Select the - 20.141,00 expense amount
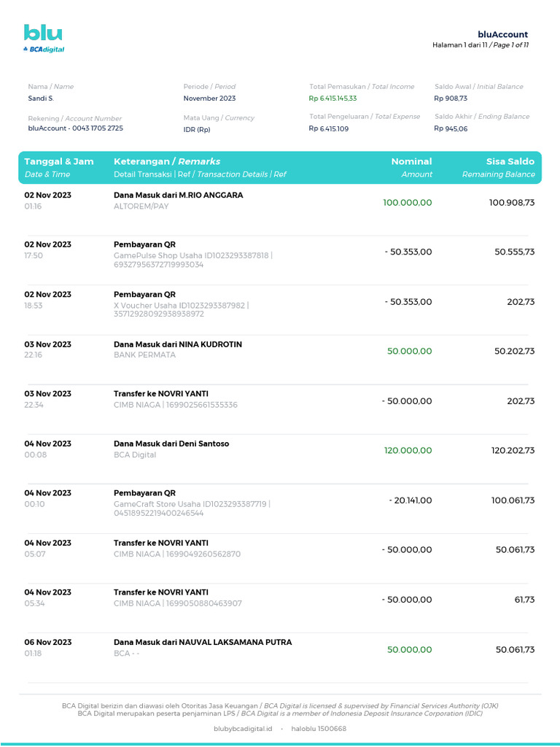The image size is (560, 747). 410,500
